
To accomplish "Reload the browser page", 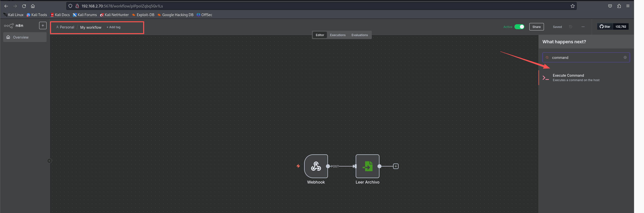I will tap(24, 6).
